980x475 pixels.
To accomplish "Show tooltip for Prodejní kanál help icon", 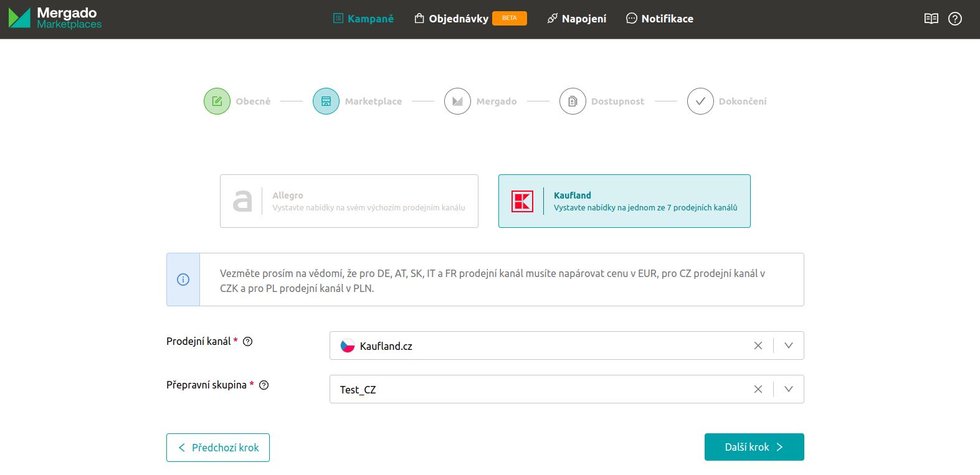I will [247, 342].
